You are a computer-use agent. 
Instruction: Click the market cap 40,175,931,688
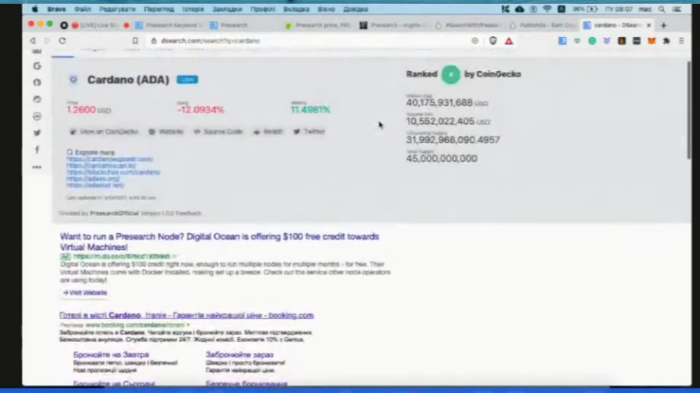coord(439,103)
